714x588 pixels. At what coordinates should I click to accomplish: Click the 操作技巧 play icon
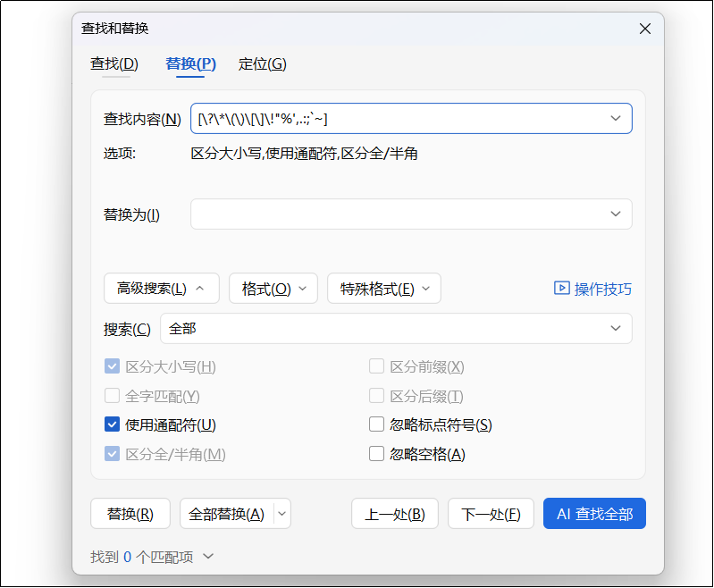561,289
